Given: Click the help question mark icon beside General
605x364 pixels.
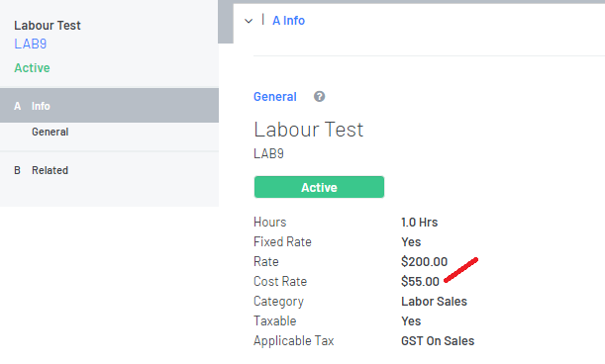Looking at the screenshot, I should pos(319,96).
